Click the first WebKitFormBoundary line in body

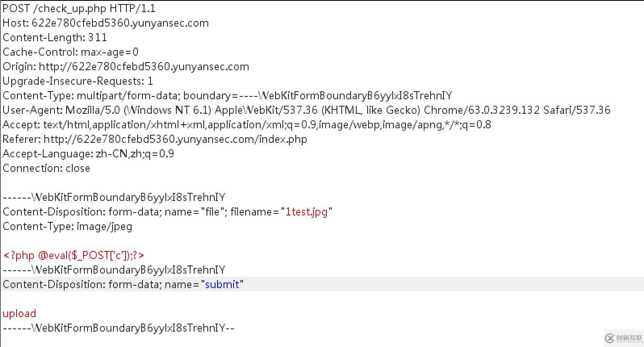(x=114, y=197)
